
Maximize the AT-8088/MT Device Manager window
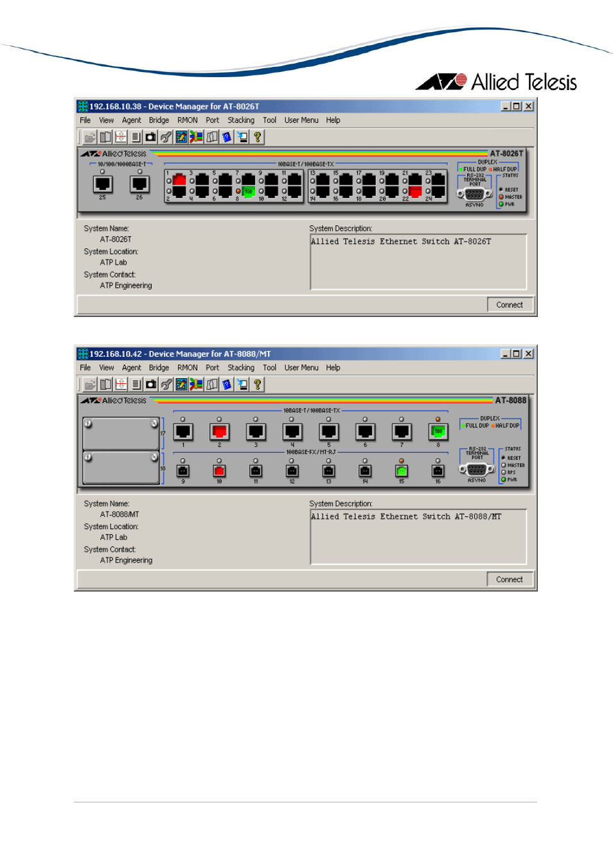[x=517, y=354]
